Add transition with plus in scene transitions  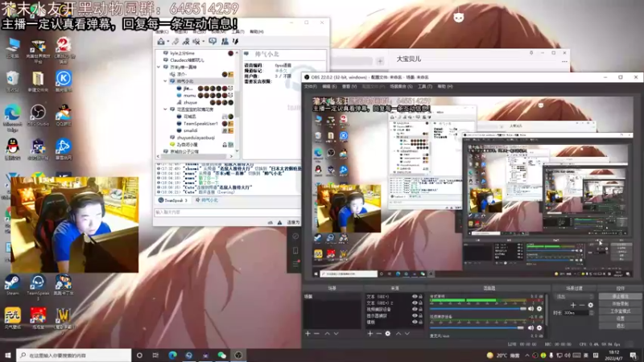[x=573, y=305]
